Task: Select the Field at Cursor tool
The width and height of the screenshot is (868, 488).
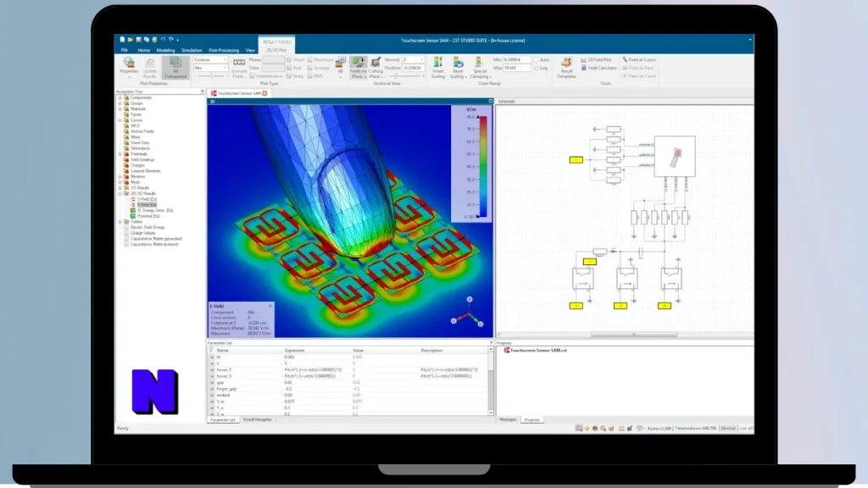Action: click(x=639, y=60)
